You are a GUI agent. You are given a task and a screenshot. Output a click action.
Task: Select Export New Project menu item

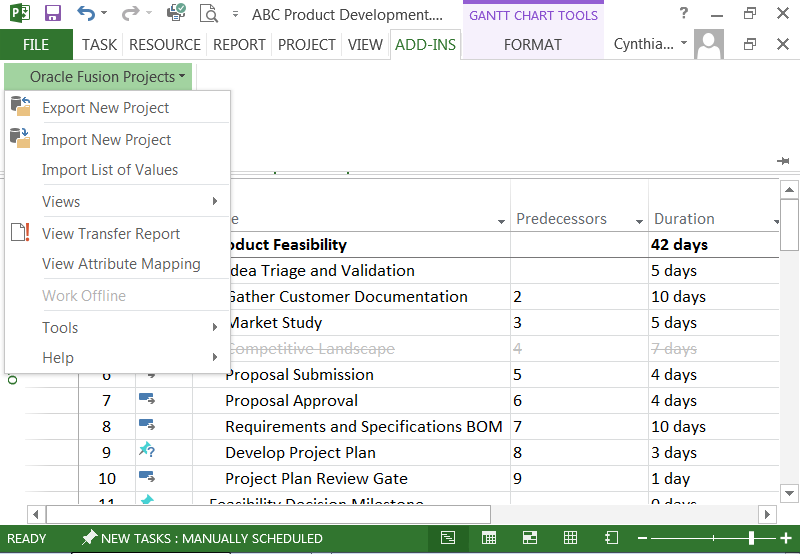[x=105, y=108]
